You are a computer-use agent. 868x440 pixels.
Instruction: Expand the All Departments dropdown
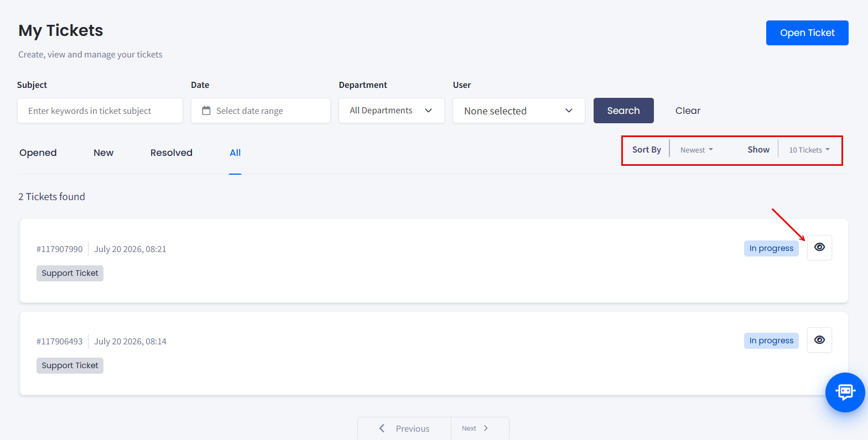tap(392, 111)
